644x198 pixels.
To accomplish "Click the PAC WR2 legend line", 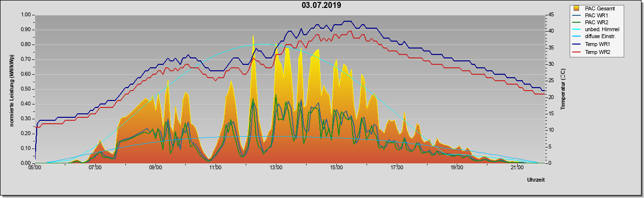I will point(577,23).
